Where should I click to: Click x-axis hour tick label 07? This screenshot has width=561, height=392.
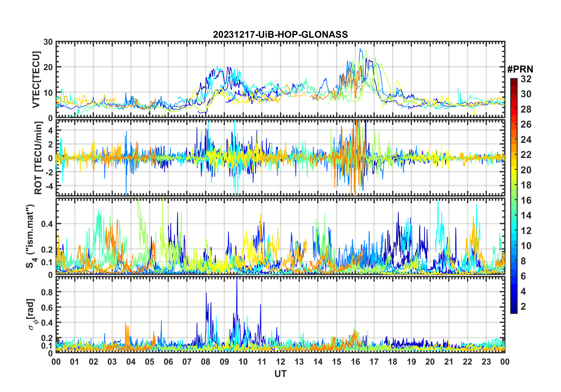click(187, 362)
